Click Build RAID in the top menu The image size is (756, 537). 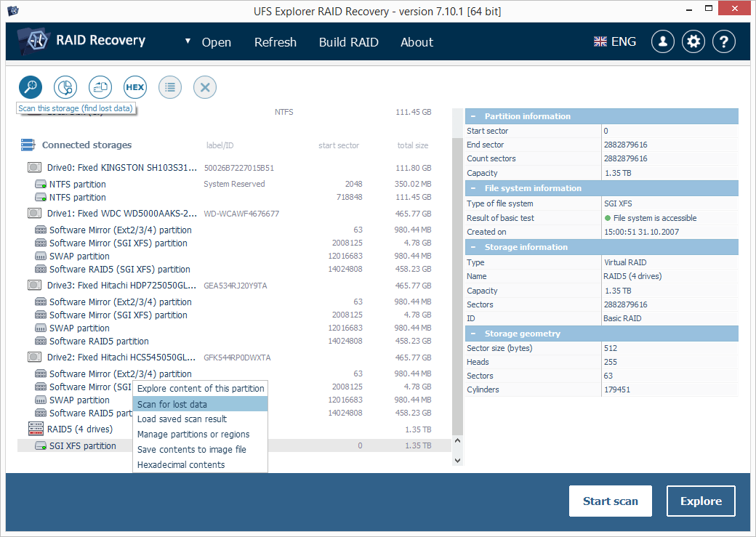pos(349,42)
